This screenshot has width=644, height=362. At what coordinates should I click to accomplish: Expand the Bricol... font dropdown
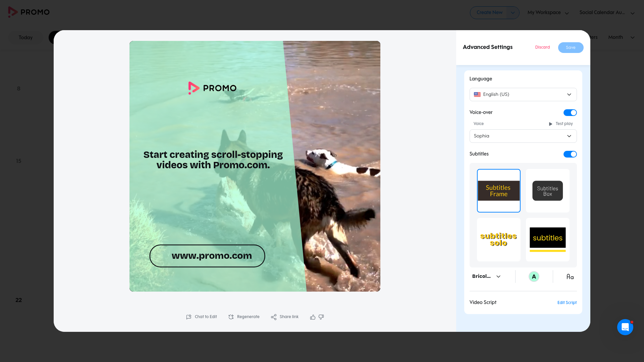click(486, 277)
